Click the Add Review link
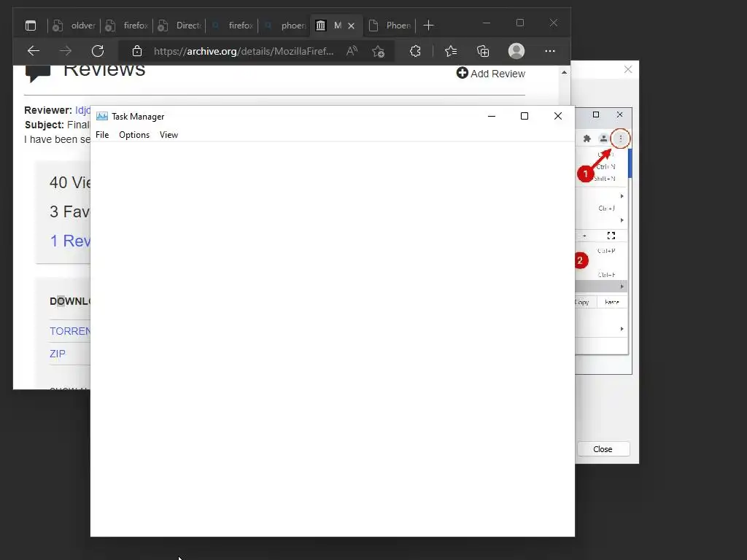747x560 pixels. click(x=491, y=74)
